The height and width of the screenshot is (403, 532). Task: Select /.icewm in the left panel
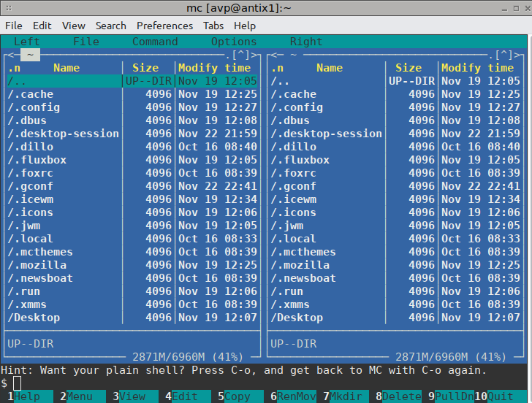(x=132, y=199)
